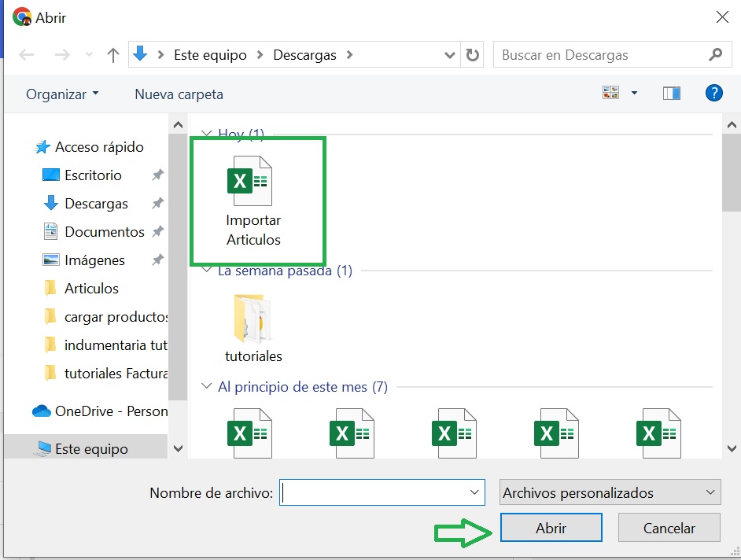Select the Importar Articulos Excel file
741x560 pixels.
tap(253, 201)
